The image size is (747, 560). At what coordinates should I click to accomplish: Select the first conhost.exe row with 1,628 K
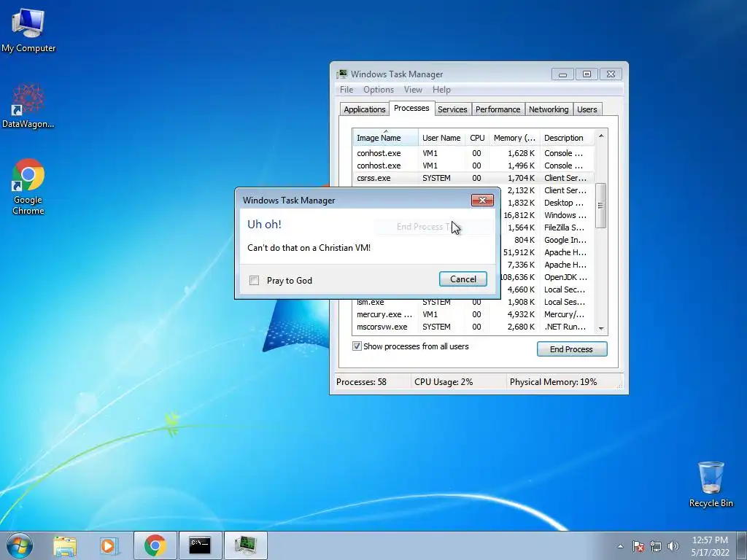coord(473,153)
